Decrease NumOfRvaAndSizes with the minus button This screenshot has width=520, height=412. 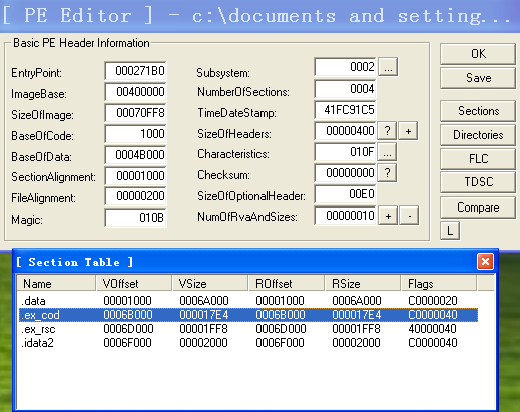point(409,216)
